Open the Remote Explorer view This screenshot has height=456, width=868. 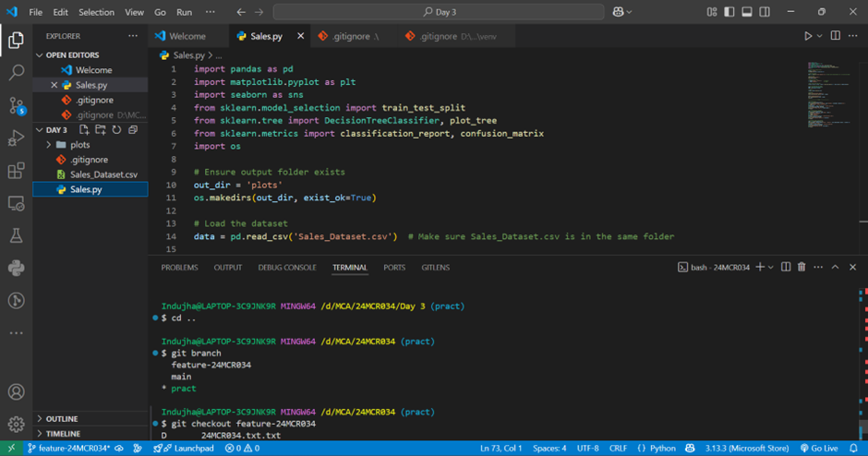[16, 203]
